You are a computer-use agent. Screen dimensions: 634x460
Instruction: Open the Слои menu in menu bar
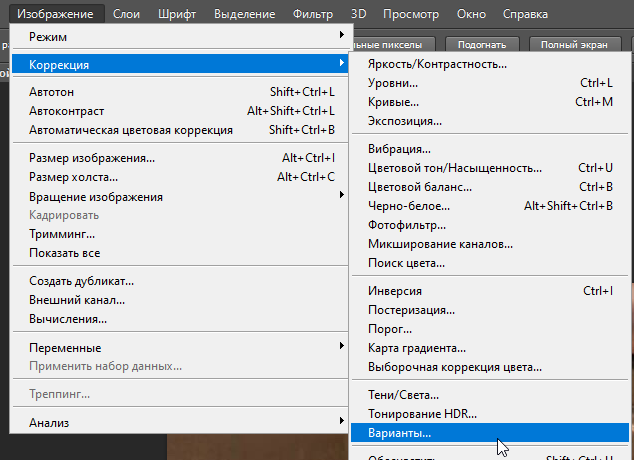(x=126, y=15)
